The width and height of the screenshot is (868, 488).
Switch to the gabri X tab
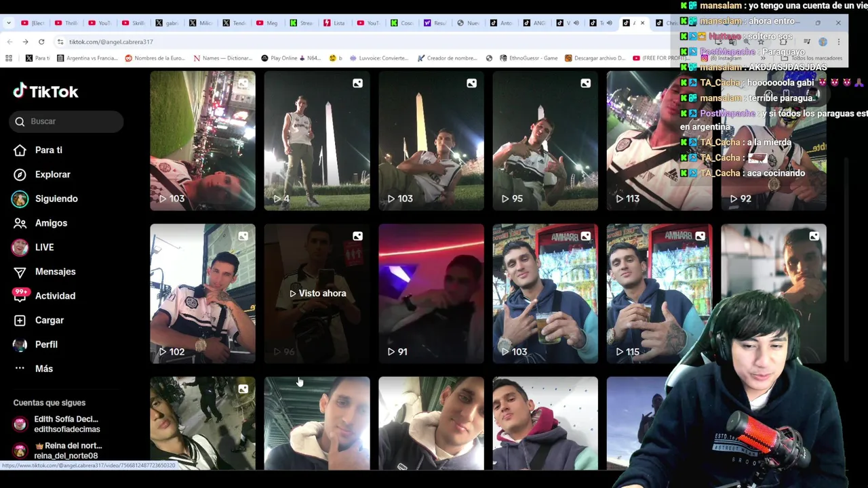167,23
